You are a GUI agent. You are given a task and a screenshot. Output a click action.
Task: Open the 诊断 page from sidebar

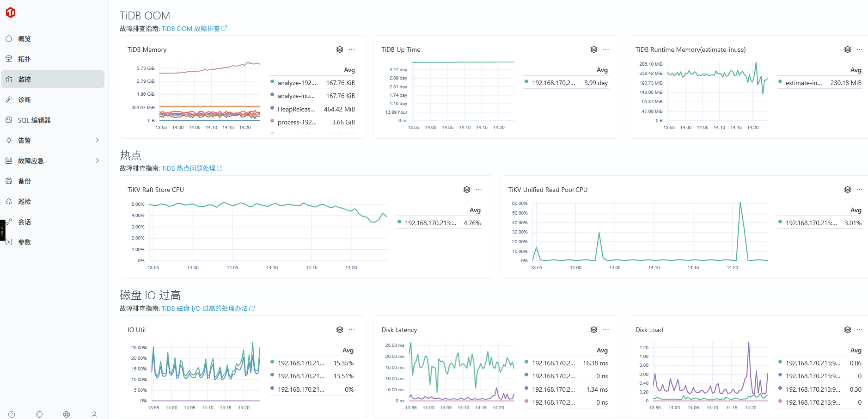[24, 100]
